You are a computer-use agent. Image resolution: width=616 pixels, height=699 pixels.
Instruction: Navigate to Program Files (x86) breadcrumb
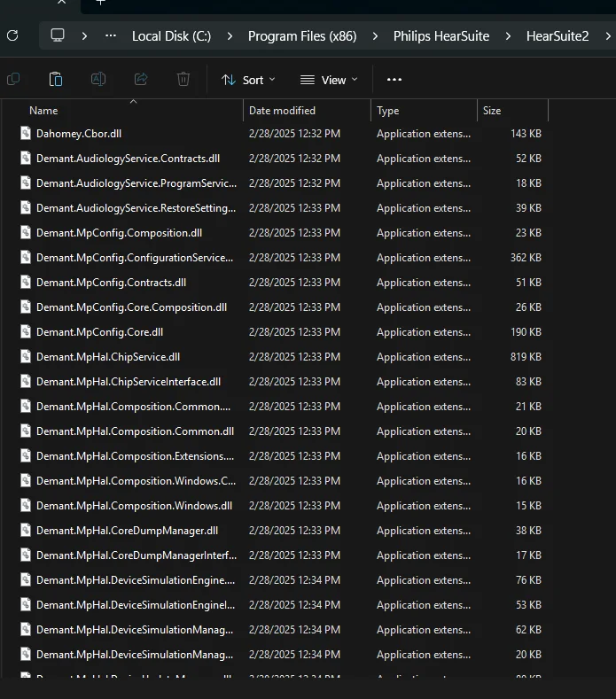[x=302, y=36]
